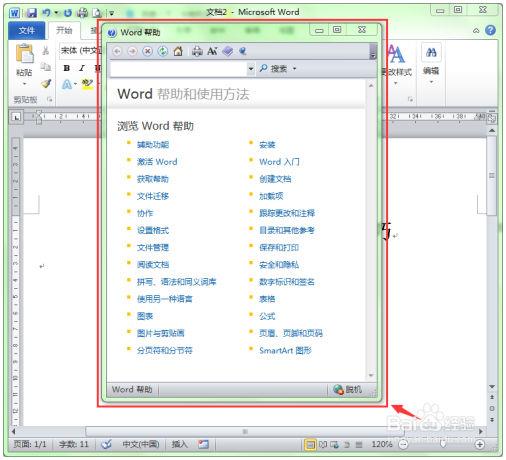Open the '激活 Word' help link
Screen dimensions: 506x460
click(157, 162)
